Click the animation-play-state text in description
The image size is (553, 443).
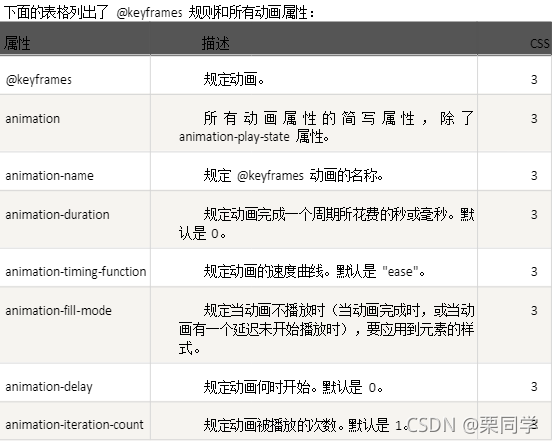click(x=234, y=136)
